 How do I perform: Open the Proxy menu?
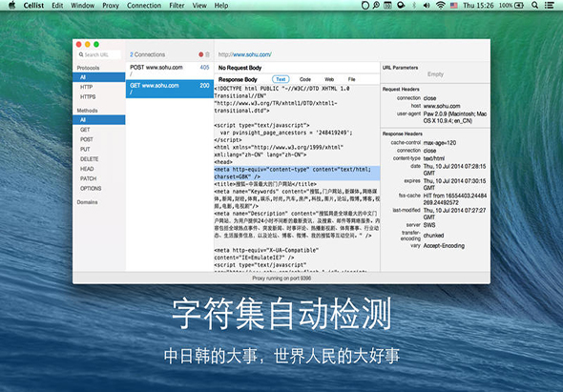click(111, 6)
